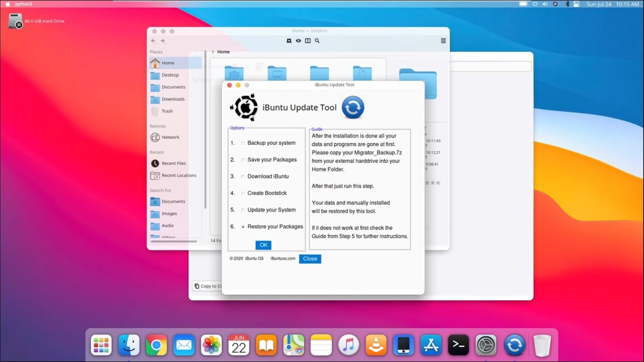The image size is (644, 362).
Task: Select the Update your System radio option
Action: tap(243, 210)
